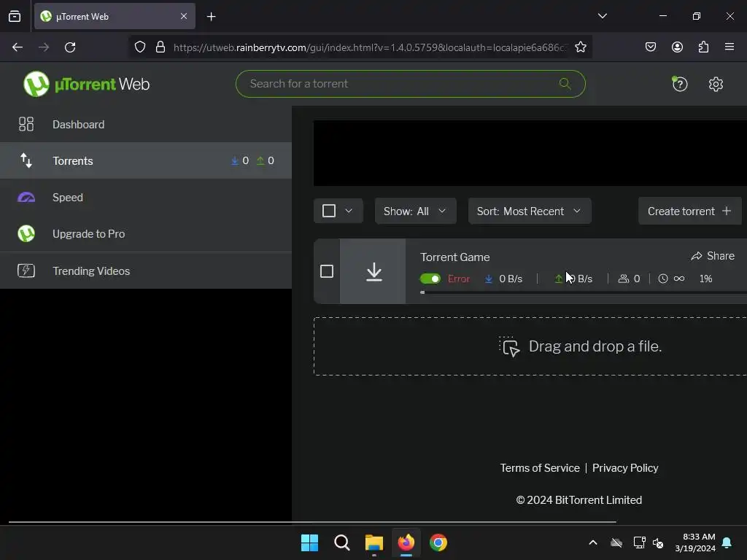Open the notification bell in taskbar
Viewport: 747px width, 560px height.
coord(727,542)
